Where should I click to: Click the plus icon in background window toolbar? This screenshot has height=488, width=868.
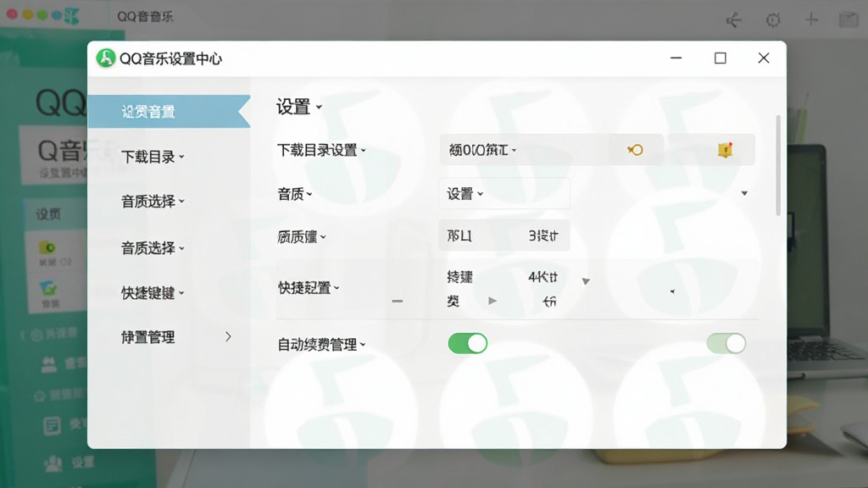tap(811, 20)
